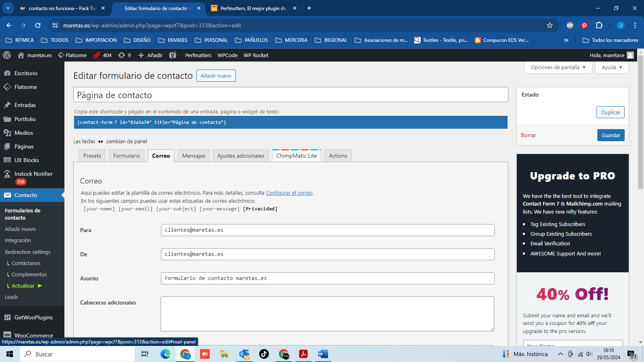Open TikTok from the Windows taskbar

264,354
